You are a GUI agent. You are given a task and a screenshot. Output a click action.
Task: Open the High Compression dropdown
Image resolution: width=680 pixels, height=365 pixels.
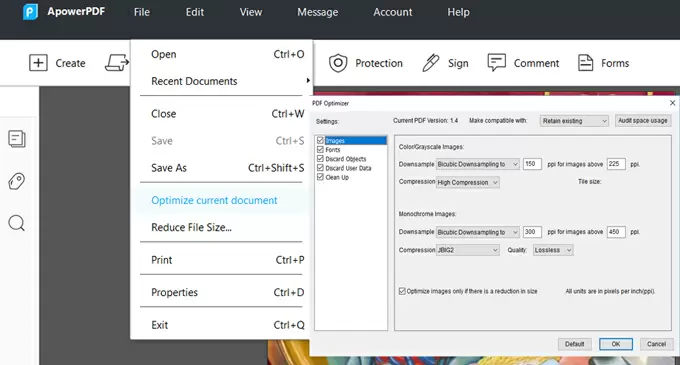(x=468, y=182)
